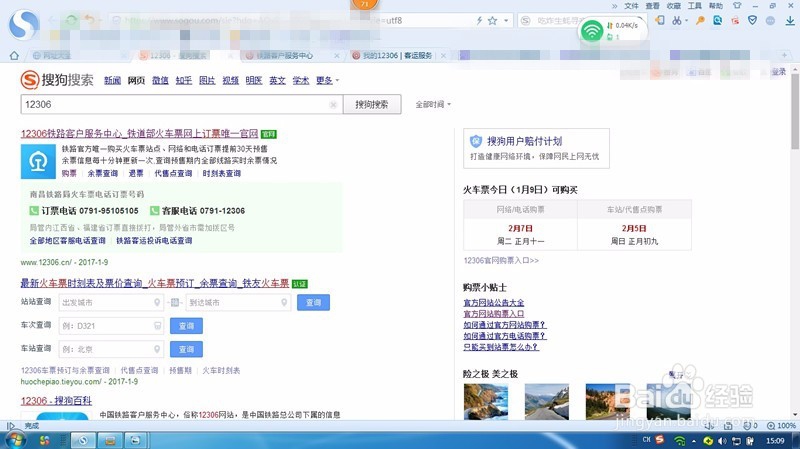Click the volume speaker tray icon
Image resolution: width=800 pixels, height=449 pixels.
click(x=722, y=441)
